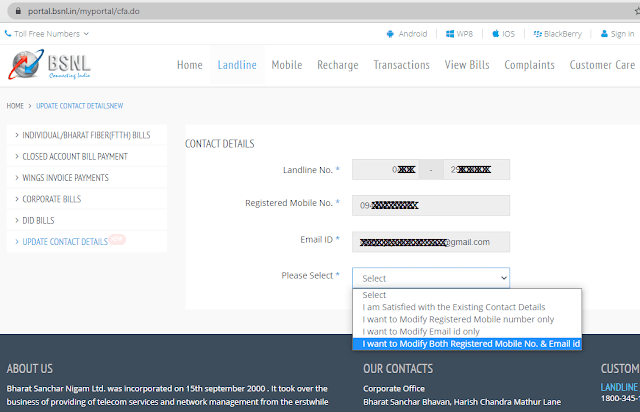Screen dimensions: 640x412
Task: Click the WP8 app link text
Action: tap(464, 34)
